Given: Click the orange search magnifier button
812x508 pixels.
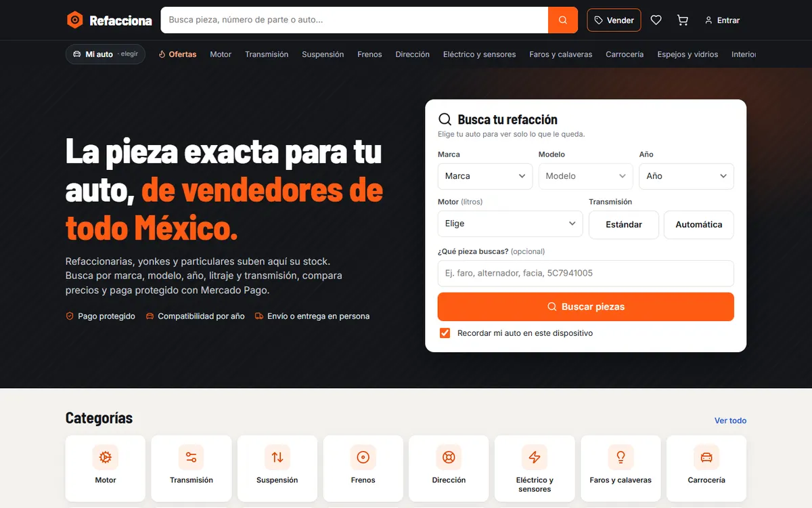Looking at the screenshot, I should pyautogui.click(x=563, y=20).
